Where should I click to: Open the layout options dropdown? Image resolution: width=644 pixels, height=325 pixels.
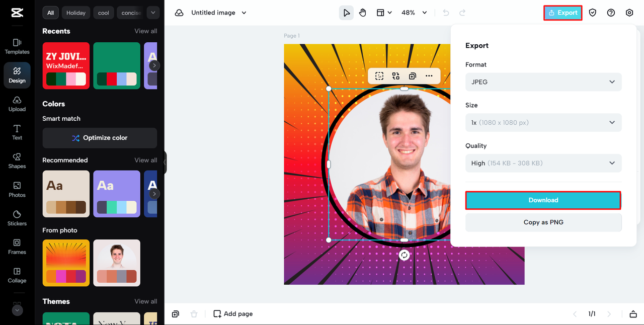tap(384, 13)
